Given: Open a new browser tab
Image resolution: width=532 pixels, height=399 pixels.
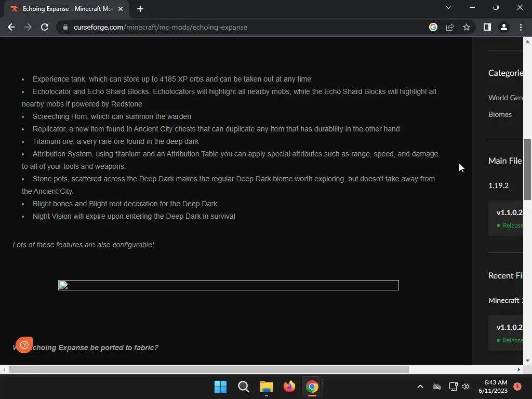Looking at the screenshot, I should tap(140, 9).
